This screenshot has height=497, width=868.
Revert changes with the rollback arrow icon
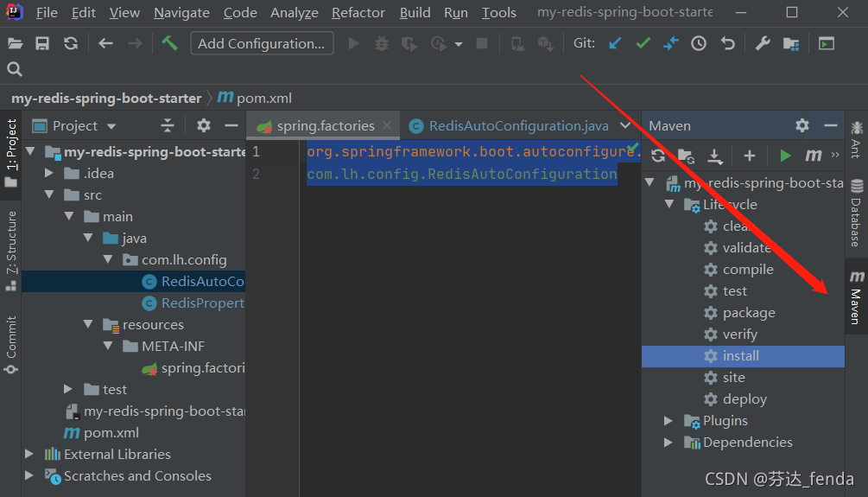point(728,43)
